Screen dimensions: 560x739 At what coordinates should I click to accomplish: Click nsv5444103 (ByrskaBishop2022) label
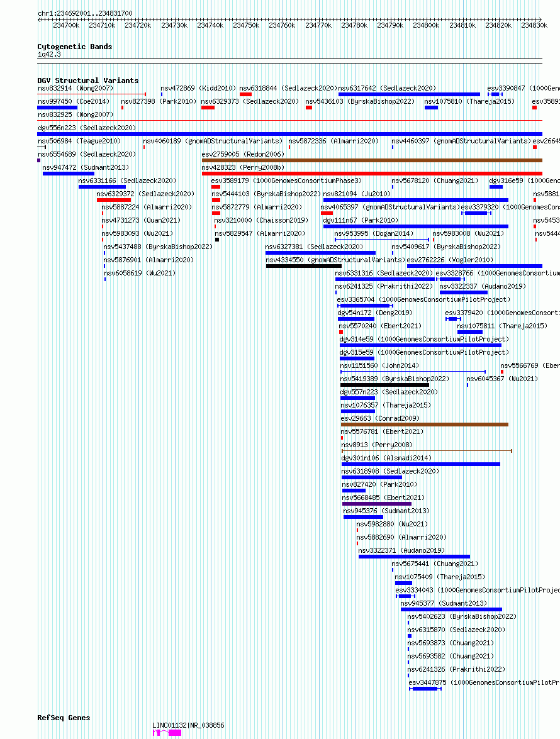(x=266, y=194)
